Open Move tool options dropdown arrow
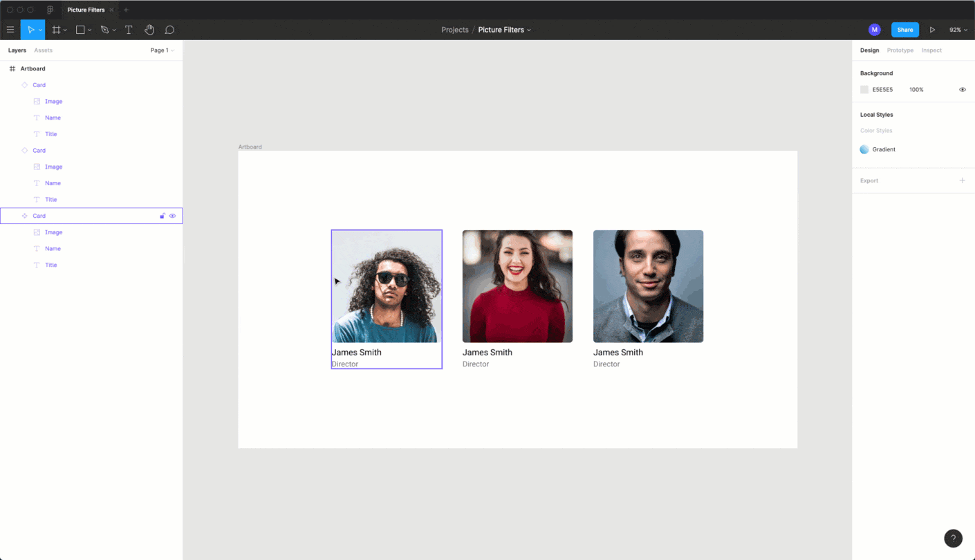Screen dimensions: 975x560 [40, 30]
